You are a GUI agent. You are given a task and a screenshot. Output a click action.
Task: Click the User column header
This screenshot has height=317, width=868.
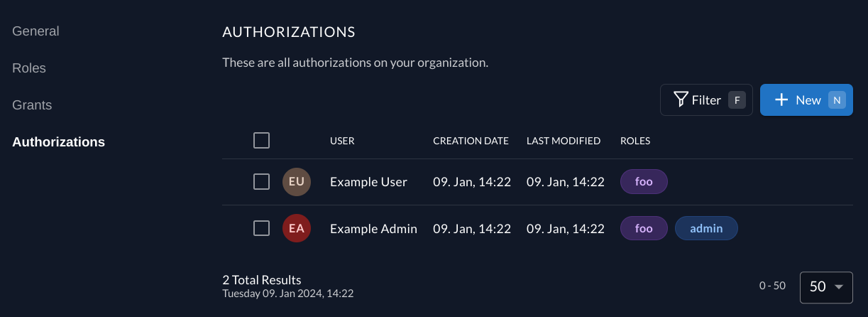342,141
